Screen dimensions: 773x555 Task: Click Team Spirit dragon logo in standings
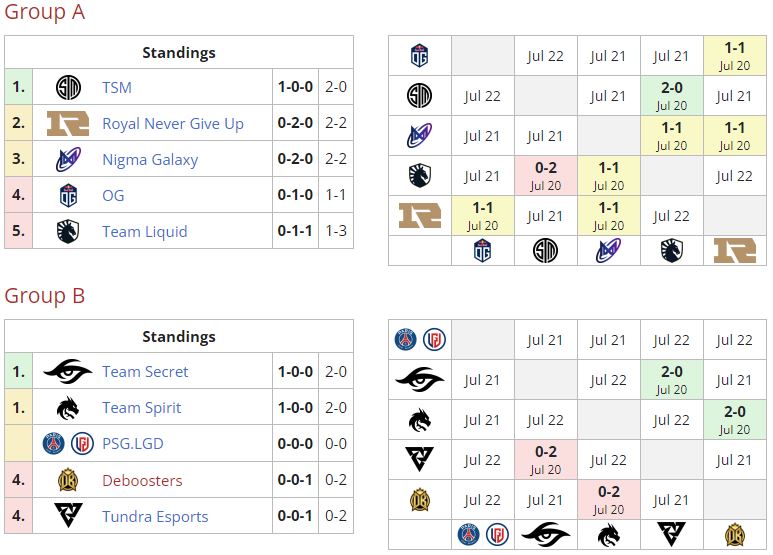pyautogui.click(x=68, y=408)
